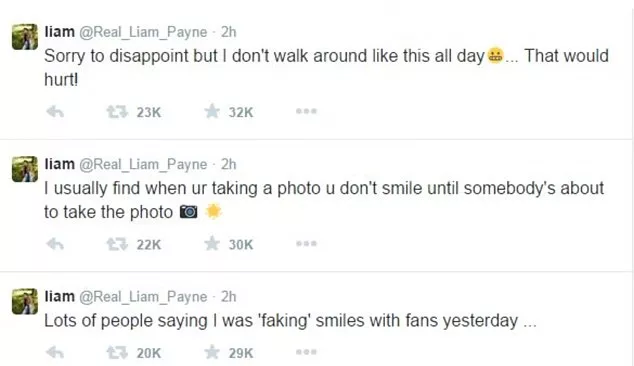Open more options on the 32K-favorites tweet
Screen dimensions: 634x366
(306, 111)
